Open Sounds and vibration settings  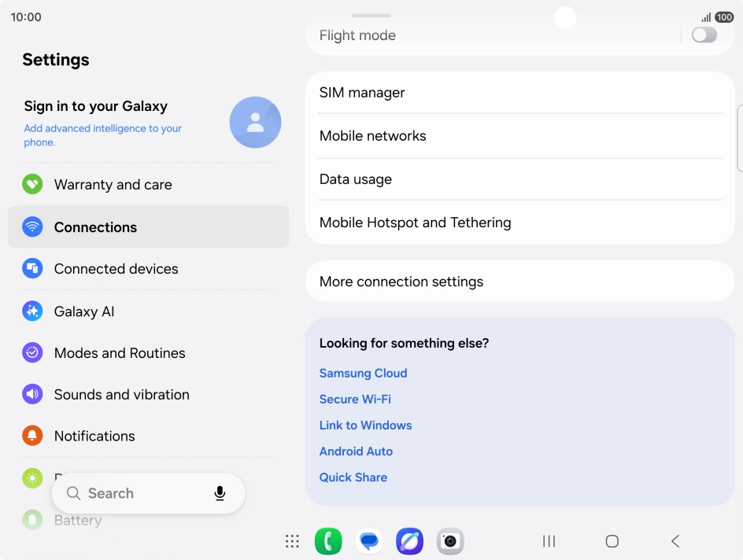(x=148, y=394)
